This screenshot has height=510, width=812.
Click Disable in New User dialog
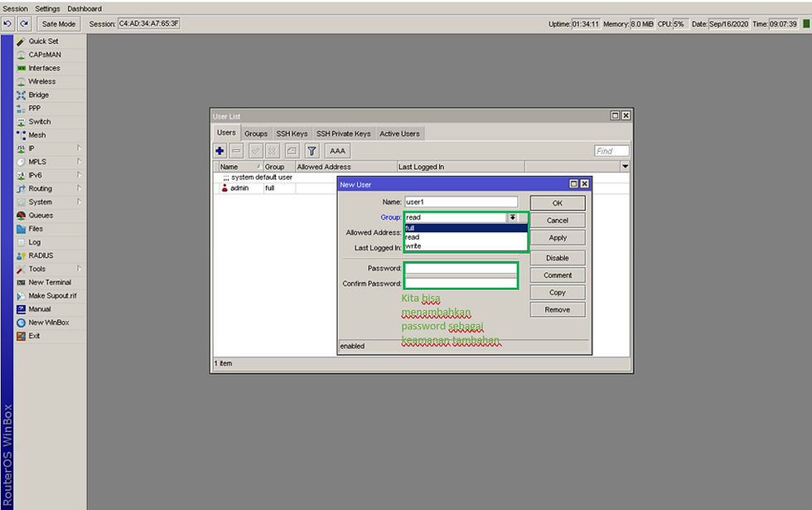[x=558, y=258]
